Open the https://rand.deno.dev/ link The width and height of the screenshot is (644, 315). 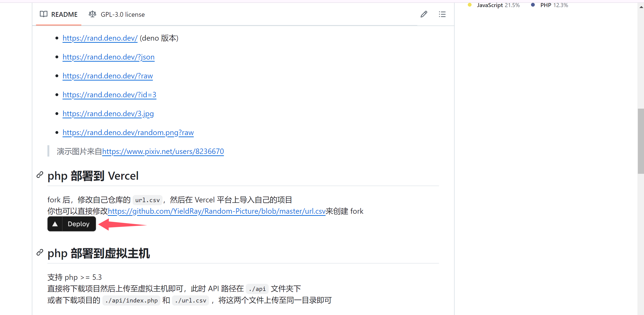pyautogui.click(x=100, y=38)
